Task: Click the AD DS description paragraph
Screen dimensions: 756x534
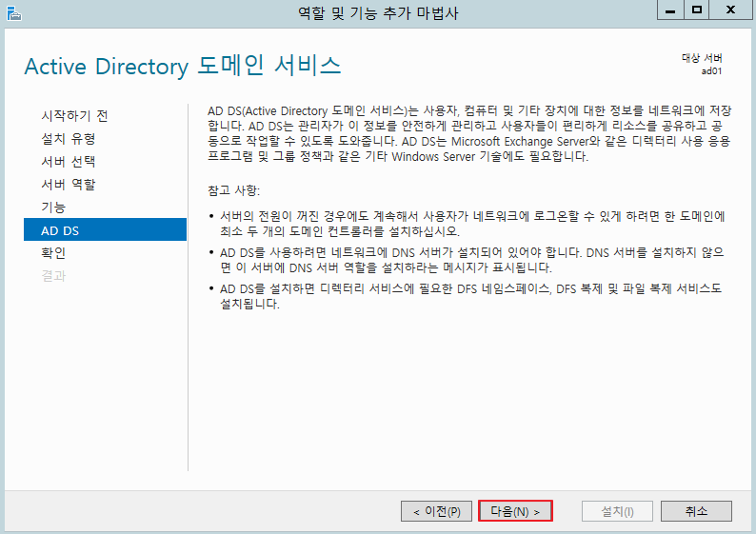Action: (x=470, y=133)
